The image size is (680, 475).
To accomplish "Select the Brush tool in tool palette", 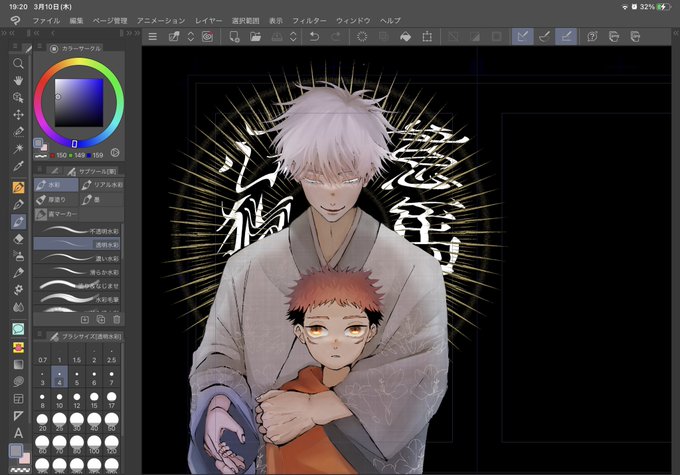I will [18, 222].
